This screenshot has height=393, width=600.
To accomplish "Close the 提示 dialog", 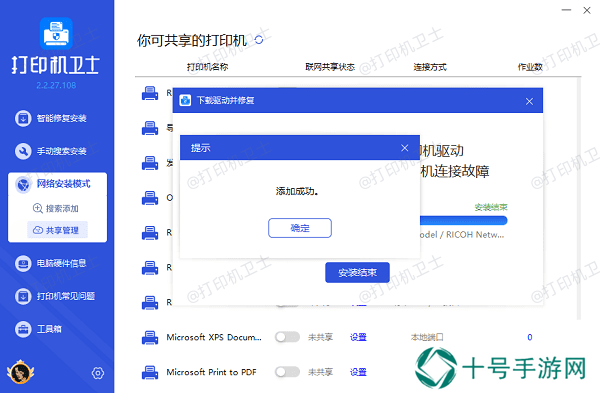I will (x=404, y=148).
